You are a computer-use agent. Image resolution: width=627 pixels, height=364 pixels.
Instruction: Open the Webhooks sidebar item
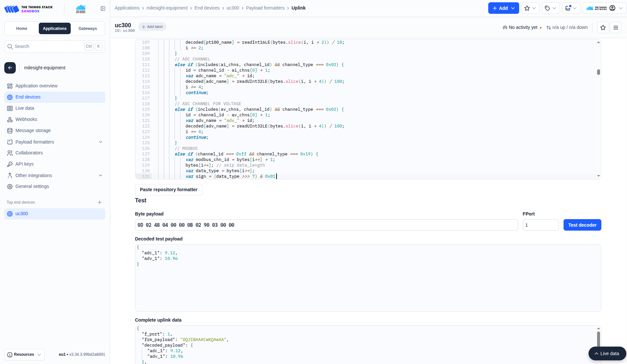(26, 119)
